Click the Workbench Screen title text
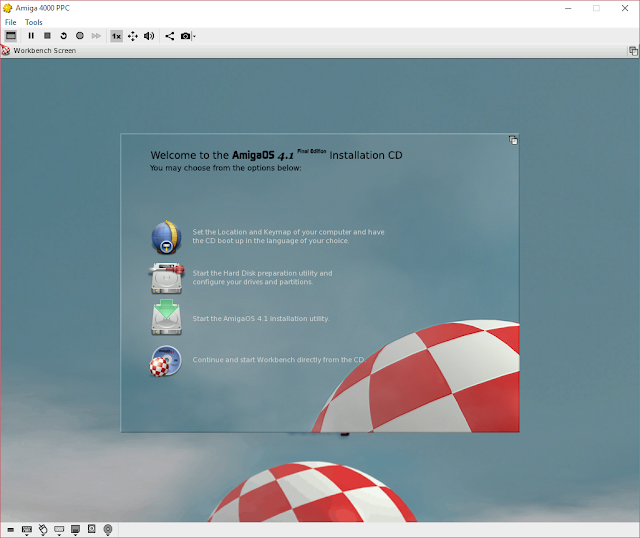This screenshot has height=538, width=640. click(44, 51)
